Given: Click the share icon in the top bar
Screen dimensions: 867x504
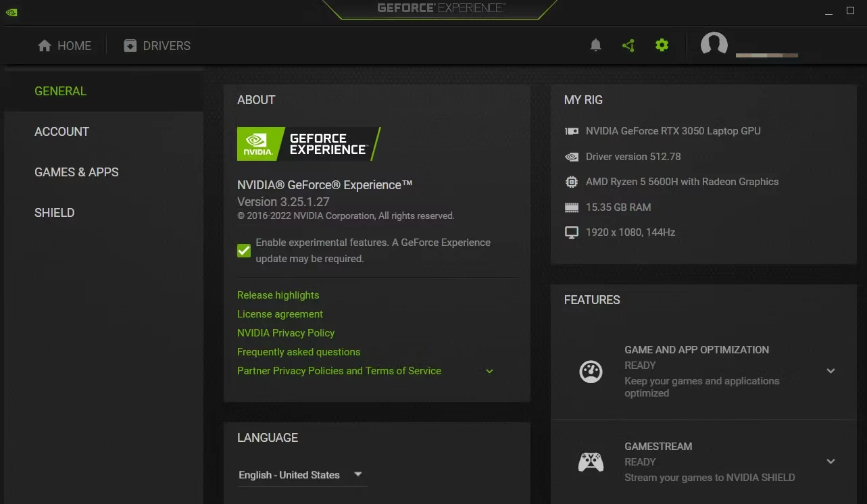Looking at the screenshot, I should tap(628, 45).
